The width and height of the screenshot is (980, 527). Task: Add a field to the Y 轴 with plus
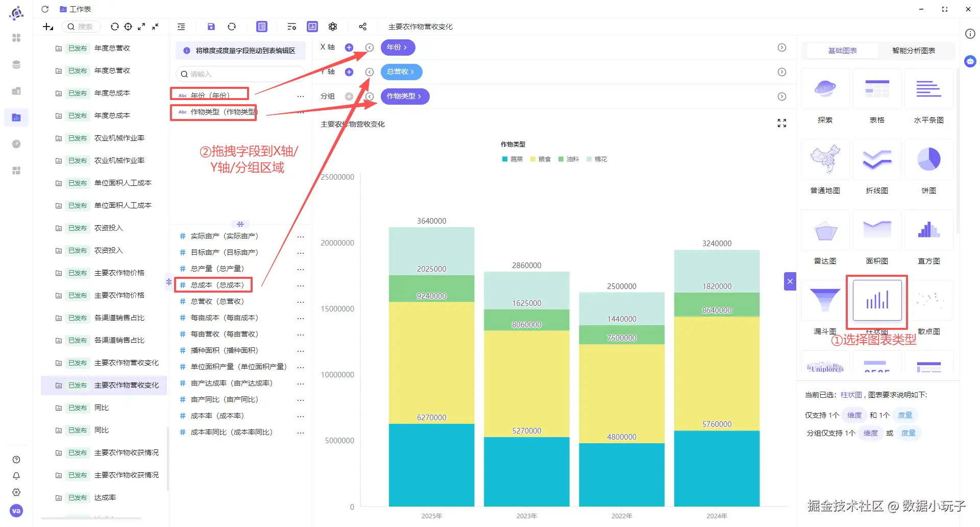tap(349, 72)
